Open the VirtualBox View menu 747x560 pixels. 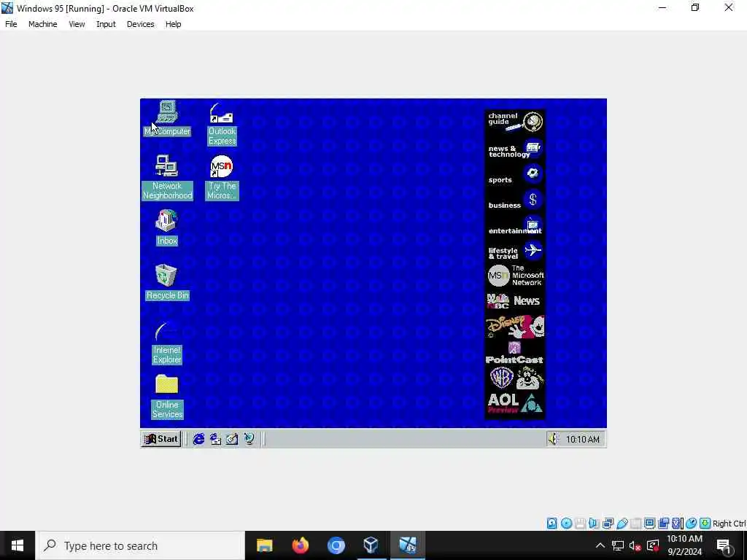point(77,24)
